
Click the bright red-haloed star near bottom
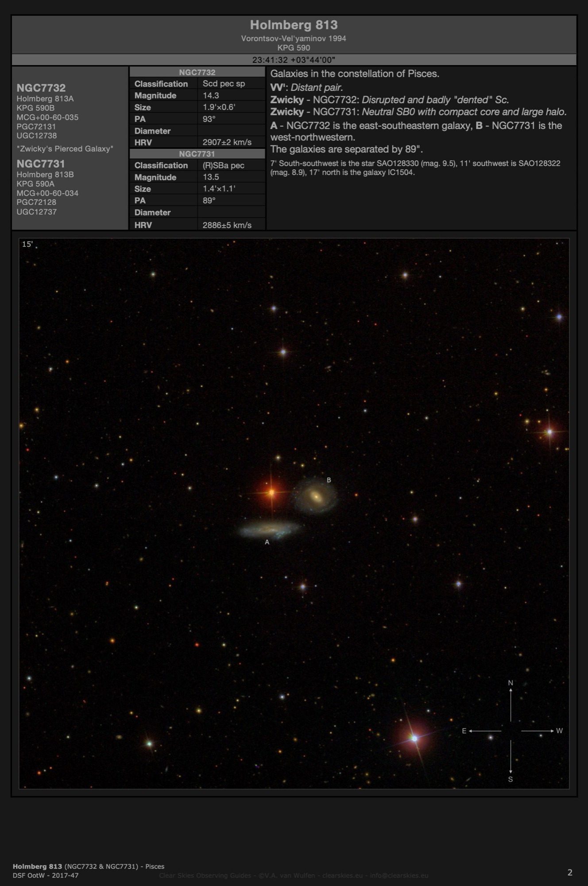(x=414, y=738)
